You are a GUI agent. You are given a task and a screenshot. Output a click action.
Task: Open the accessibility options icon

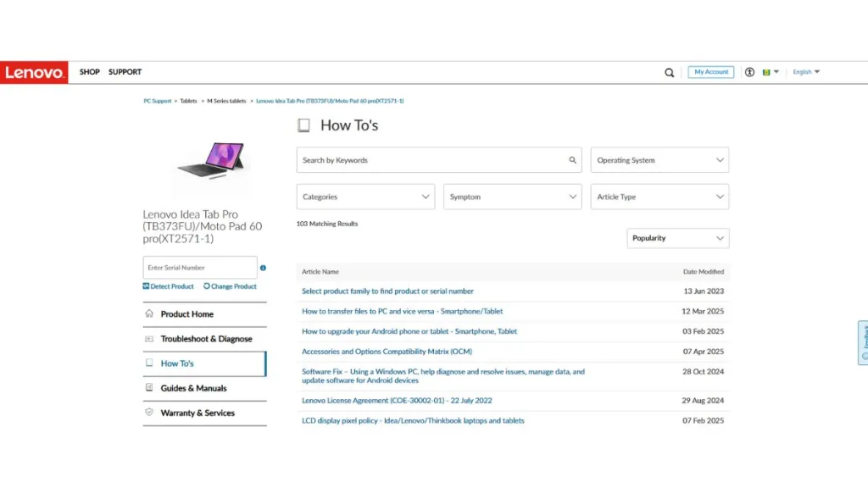tap(749, 72)
